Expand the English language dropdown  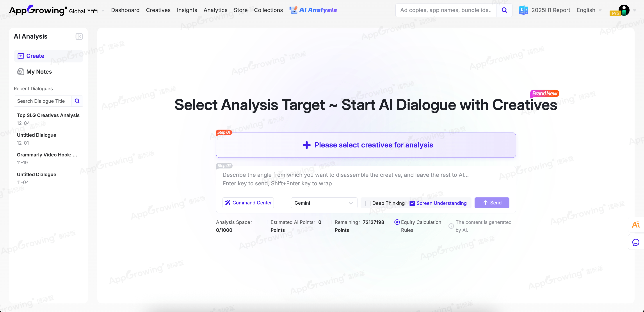pyautogui.click(x=589, y=10)
